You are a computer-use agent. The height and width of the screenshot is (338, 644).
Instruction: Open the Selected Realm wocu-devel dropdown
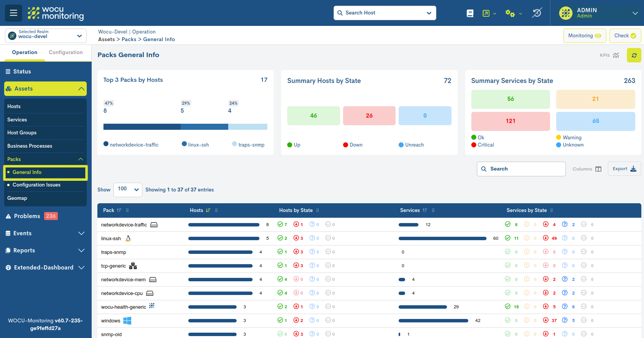tap(46, 36)
